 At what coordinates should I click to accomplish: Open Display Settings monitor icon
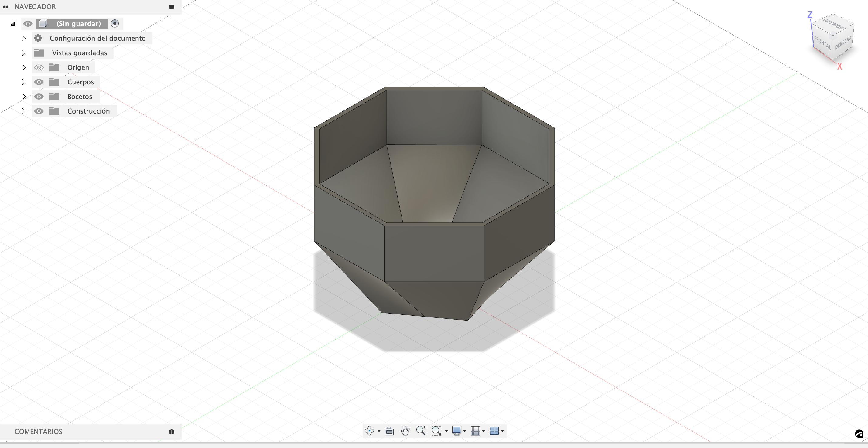[x=456, y=431]
